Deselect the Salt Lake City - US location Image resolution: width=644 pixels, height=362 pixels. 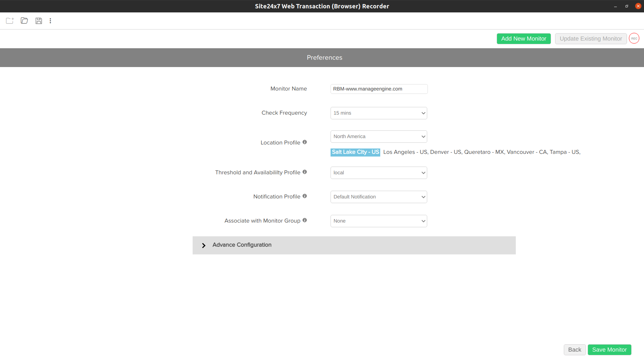point(355,152)
